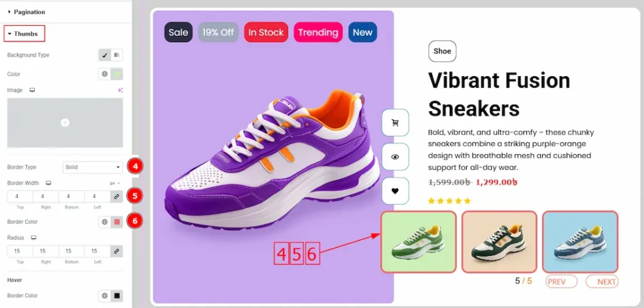Image resolution: width=644 pixels, height=308 pixels.
Task: Open global color for Border Color
Action: (x=105, y=222)
